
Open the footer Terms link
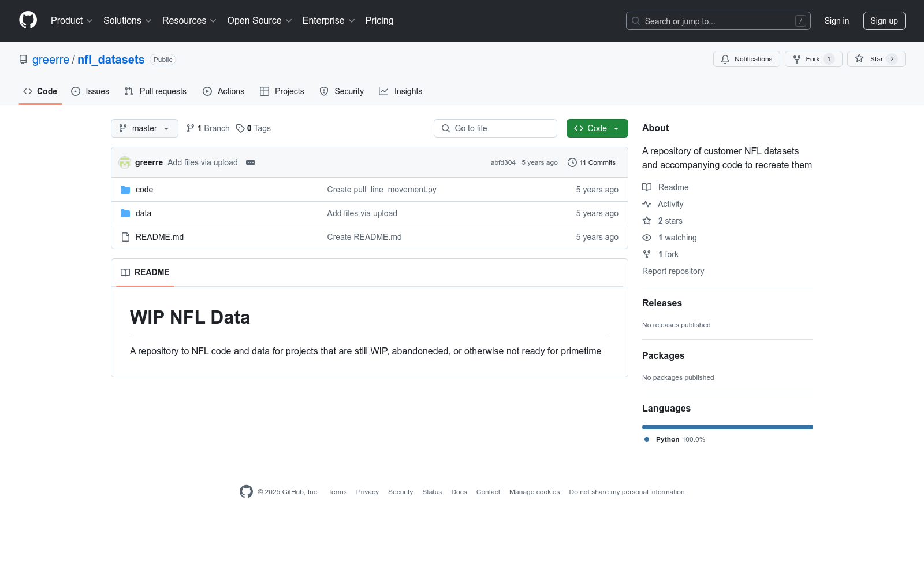[x=337, y=492]
